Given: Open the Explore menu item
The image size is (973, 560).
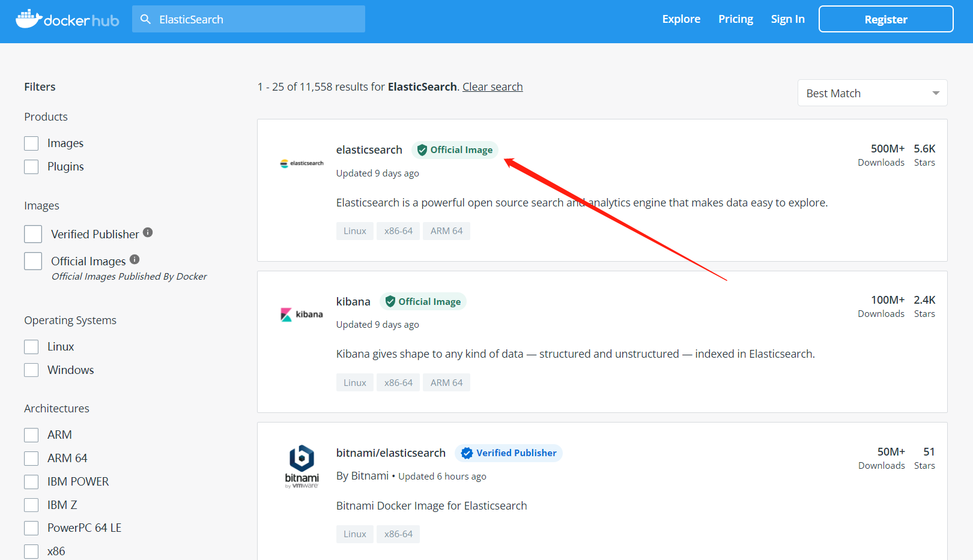Looking at the screenshot, I should click(681, 19).
